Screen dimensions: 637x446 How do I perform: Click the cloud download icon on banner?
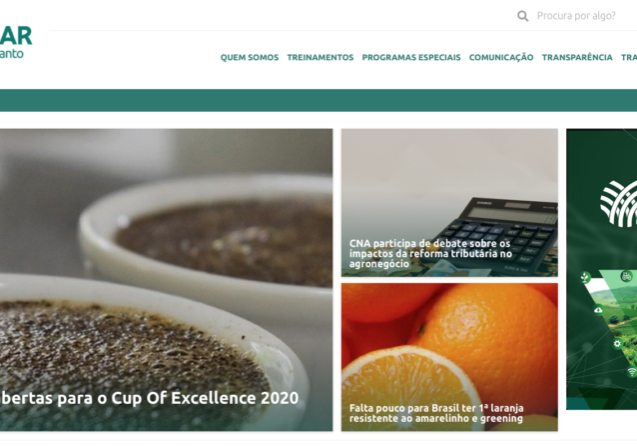click(598, 311)
